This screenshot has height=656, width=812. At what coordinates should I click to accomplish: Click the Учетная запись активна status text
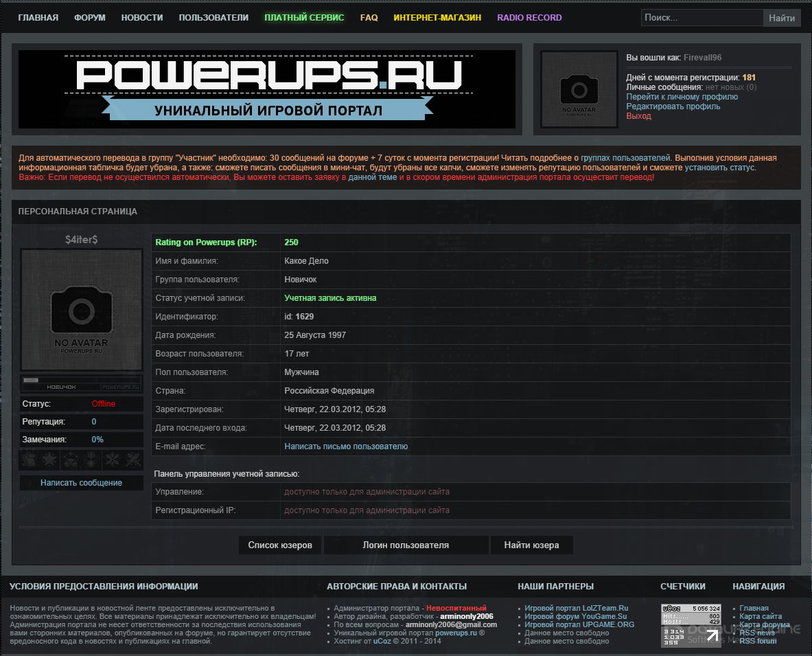(x=330, y=298)
